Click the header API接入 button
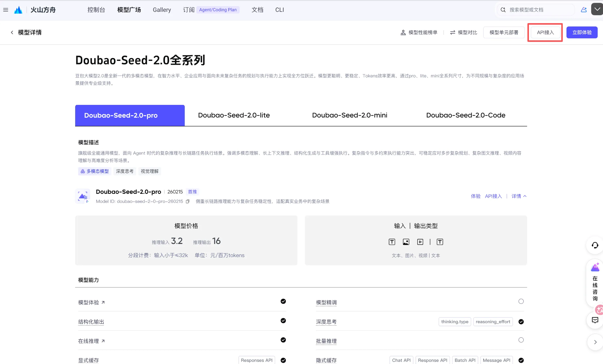Image resolution: width=603 pixels, height=364 pixels. (x=545, y=32)
